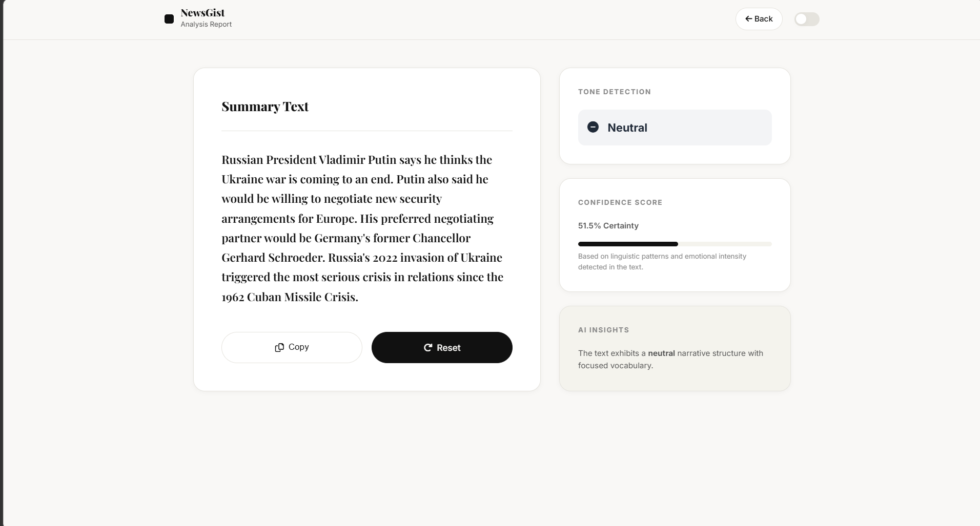Click the Tone Detection label

click(x=615, y=92)
